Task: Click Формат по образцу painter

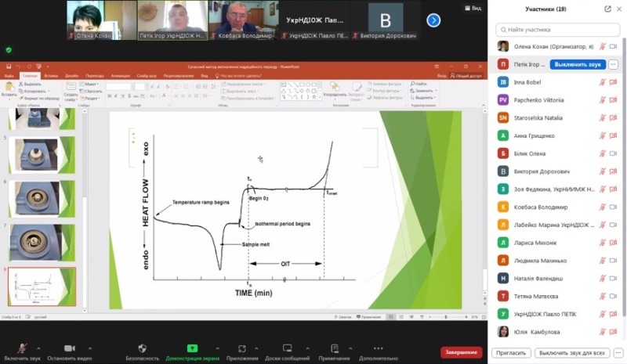Action: 39,98
